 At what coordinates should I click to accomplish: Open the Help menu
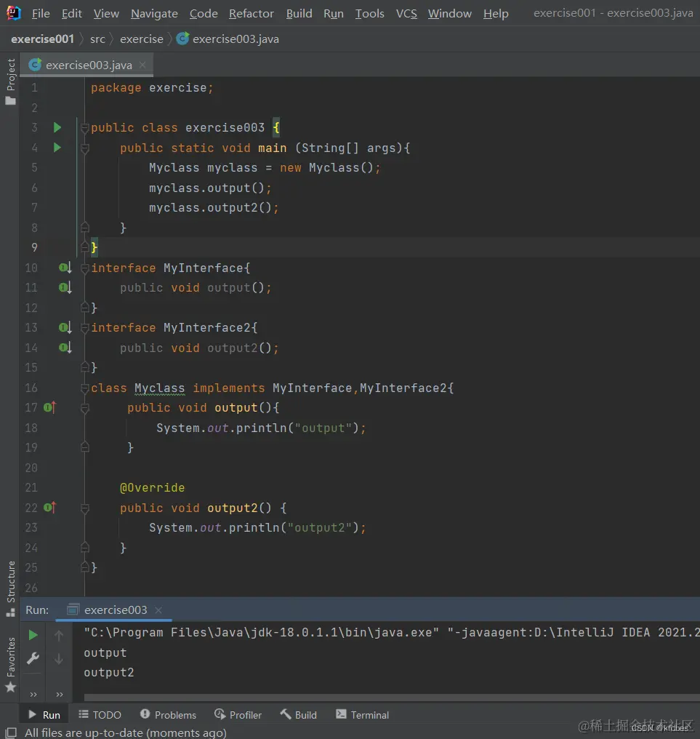(x=496, y=14)
